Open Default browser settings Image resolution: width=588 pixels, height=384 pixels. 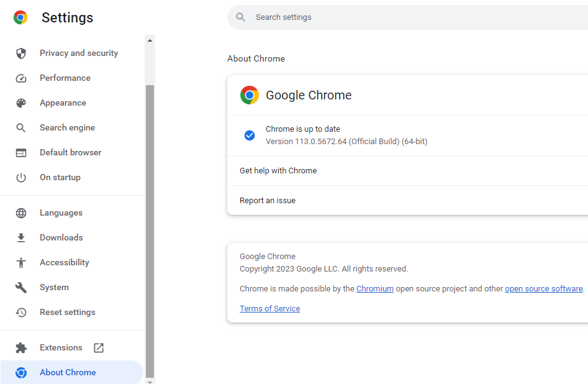pyautogui.click(x=72, y=152)
